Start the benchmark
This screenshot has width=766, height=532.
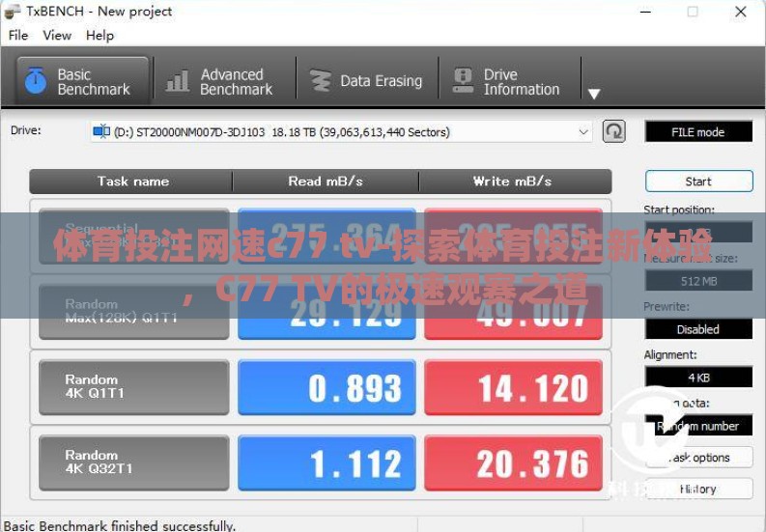(698, 182)
